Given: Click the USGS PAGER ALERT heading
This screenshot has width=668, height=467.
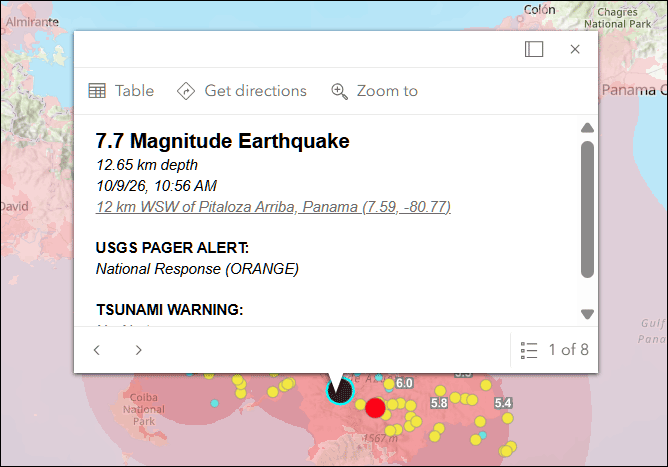Looking at the screenshot, I should click(x=172, y=248).
